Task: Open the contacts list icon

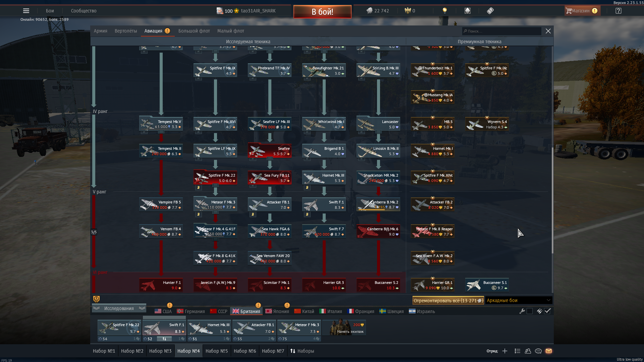Action: click(x=518, y=351)
